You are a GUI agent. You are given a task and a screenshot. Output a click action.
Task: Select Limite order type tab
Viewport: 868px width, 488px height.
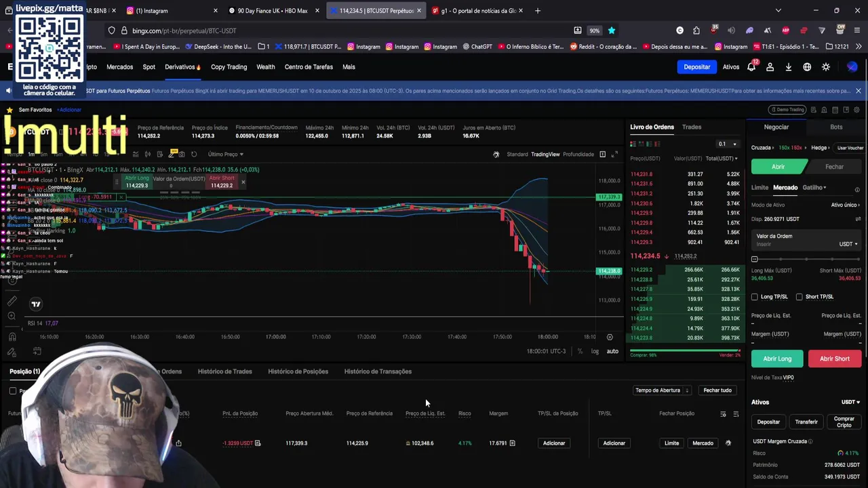pos(759,188)
